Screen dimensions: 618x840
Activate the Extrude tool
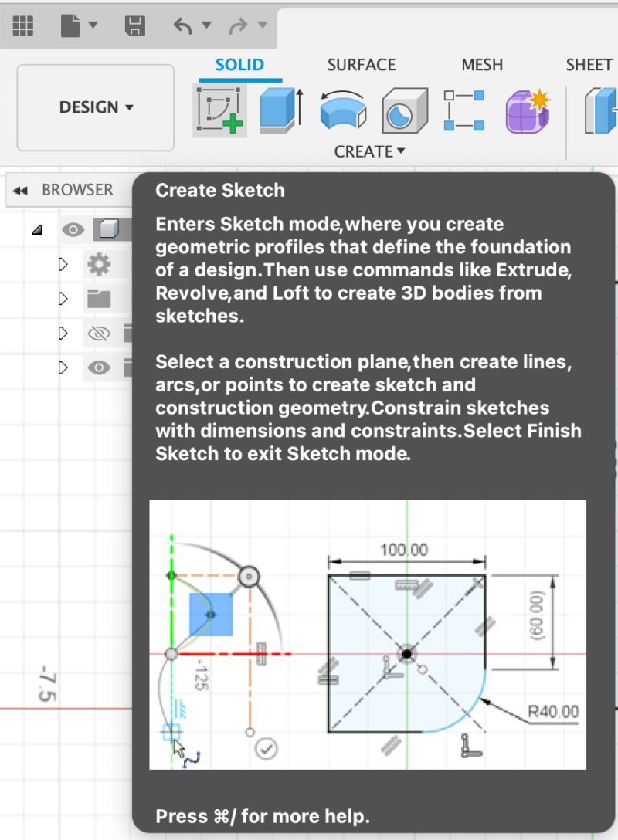click(280, 110)
